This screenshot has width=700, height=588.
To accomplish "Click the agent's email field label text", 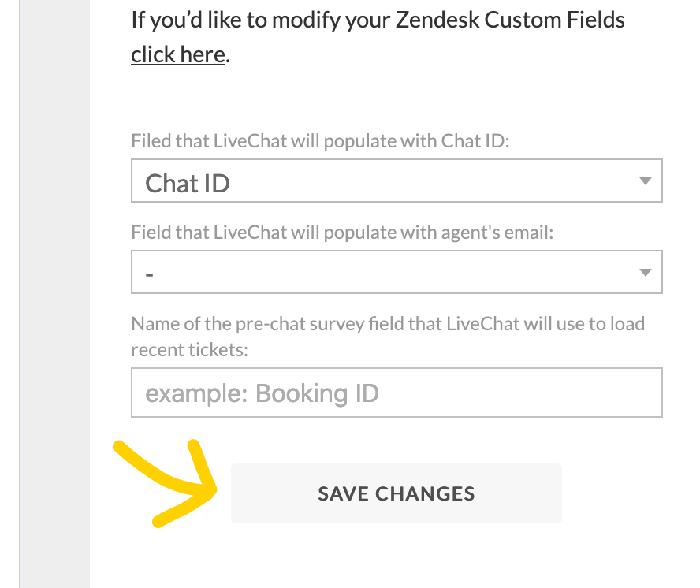I will 342,233.
